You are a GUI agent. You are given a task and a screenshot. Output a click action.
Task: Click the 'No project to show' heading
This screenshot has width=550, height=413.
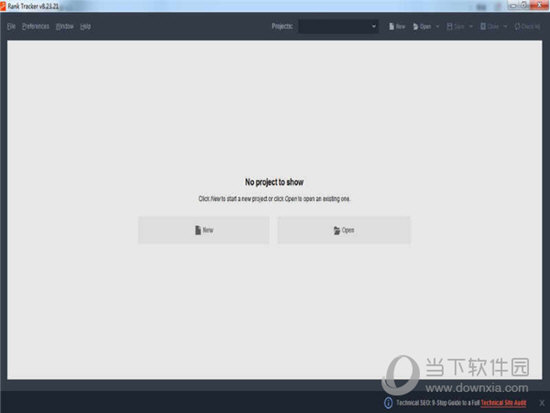click(x=274, y=182)
